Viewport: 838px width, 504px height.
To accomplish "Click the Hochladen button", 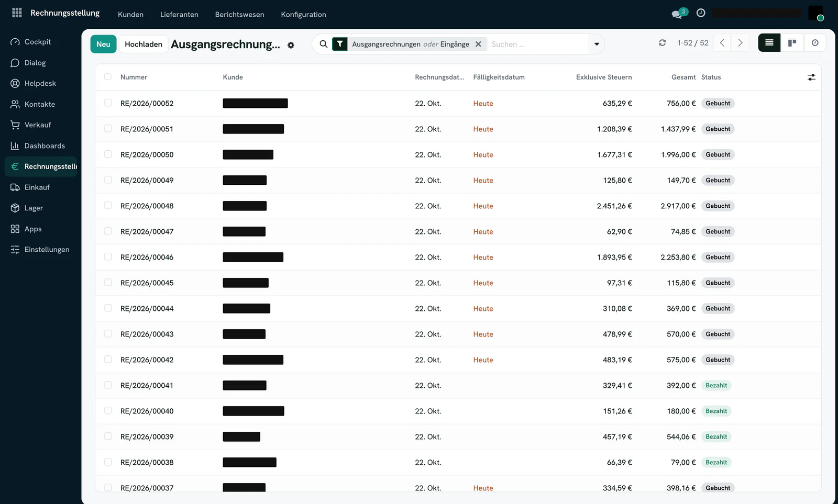I will tap(144, 44).
